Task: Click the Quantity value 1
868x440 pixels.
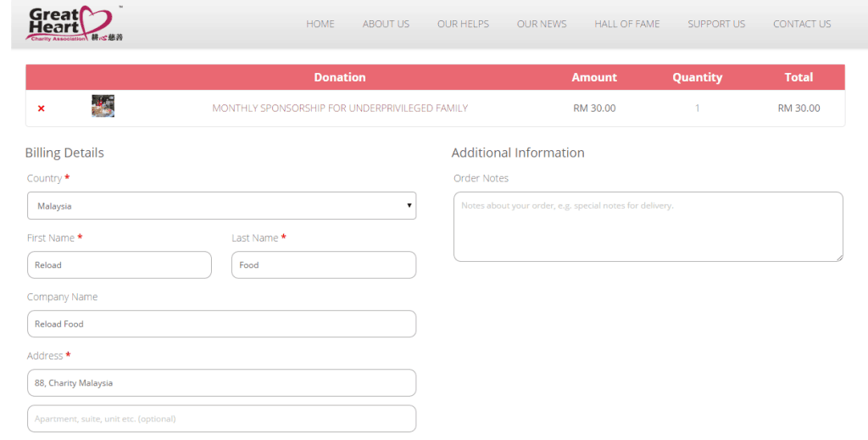Action: pos(697,109)
